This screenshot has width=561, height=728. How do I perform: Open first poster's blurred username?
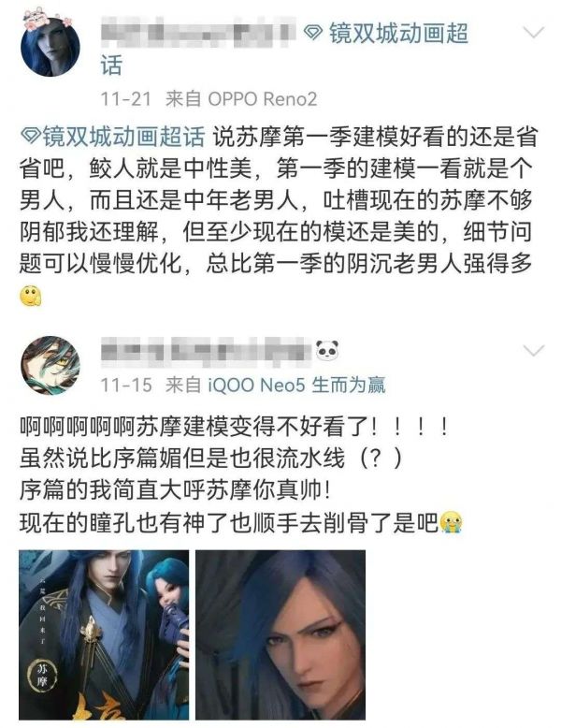(x=198, y=32)
